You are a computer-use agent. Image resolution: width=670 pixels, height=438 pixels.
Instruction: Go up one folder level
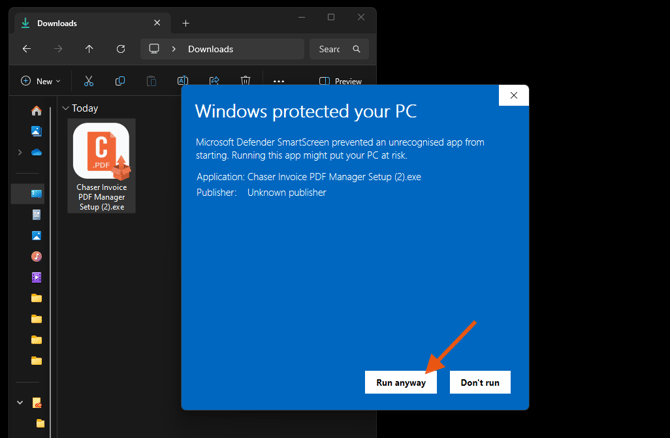[89, 49]
